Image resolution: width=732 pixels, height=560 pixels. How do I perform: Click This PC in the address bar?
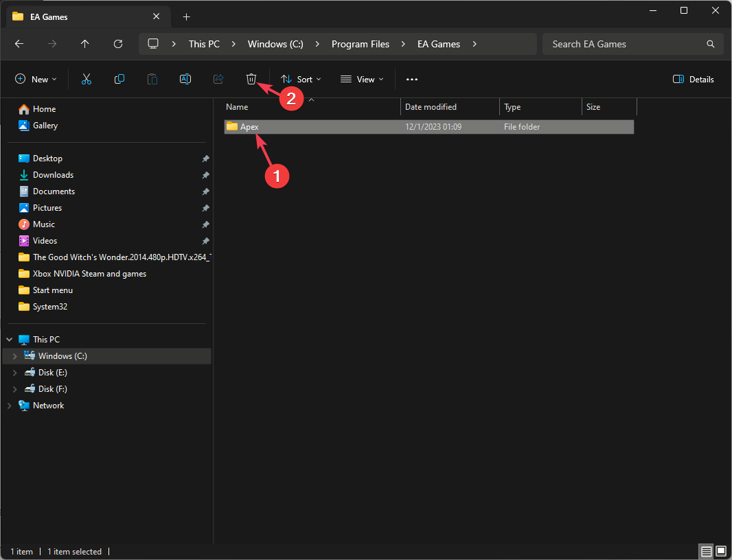click(x=204, y=44)
